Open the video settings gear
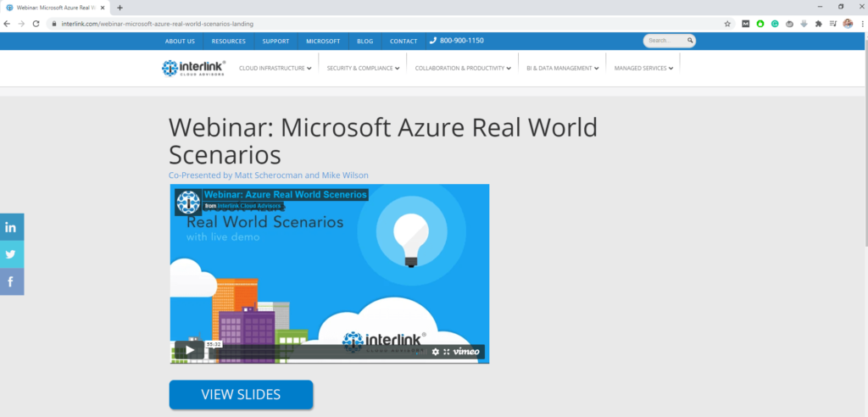 click(x=436, y=352)
